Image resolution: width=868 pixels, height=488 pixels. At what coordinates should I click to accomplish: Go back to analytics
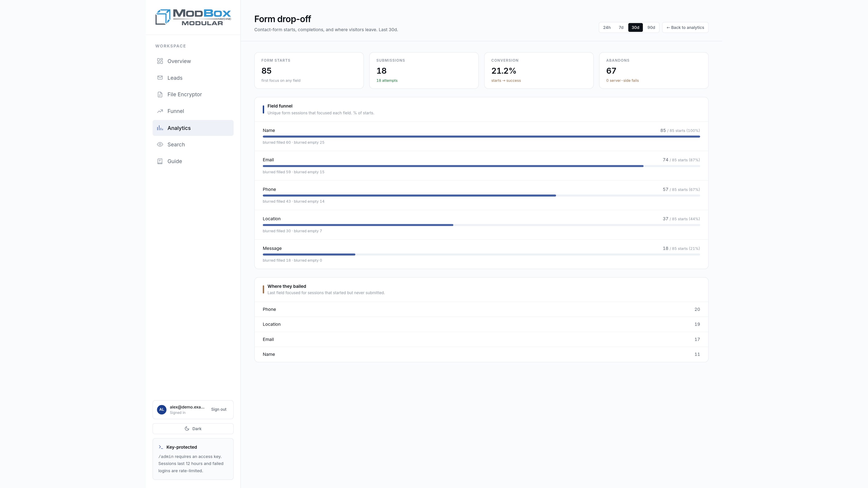685,28
